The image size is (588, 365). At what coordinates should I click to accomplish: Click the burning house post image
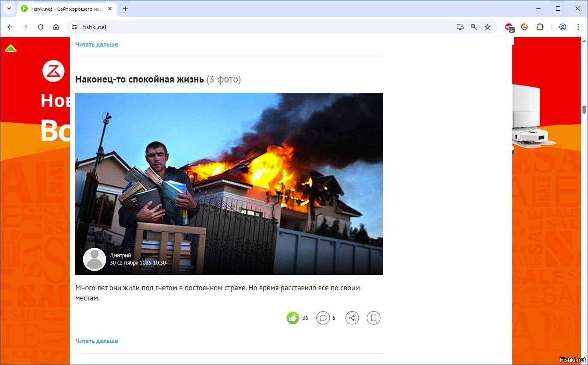229,184
